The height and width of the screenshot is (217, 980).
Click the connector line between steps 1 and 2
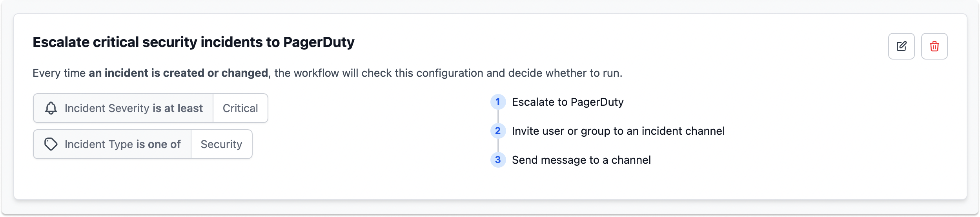tap(498, 116)
